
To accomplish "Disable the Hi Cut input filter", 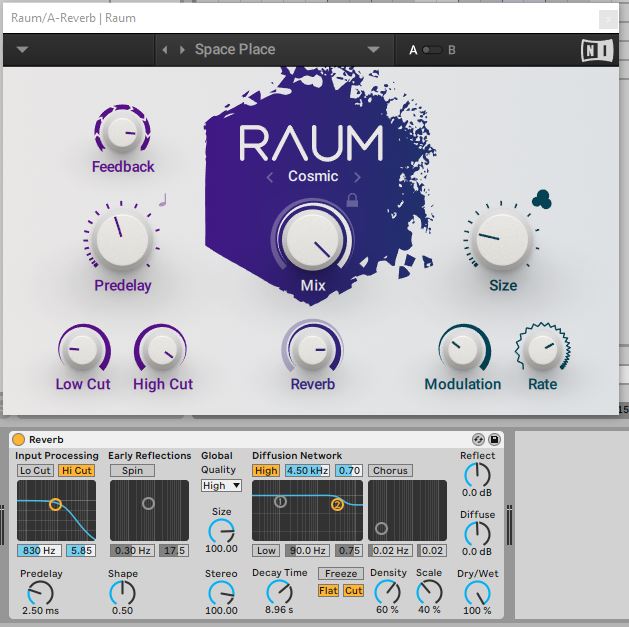I will (x=77, y=471).
